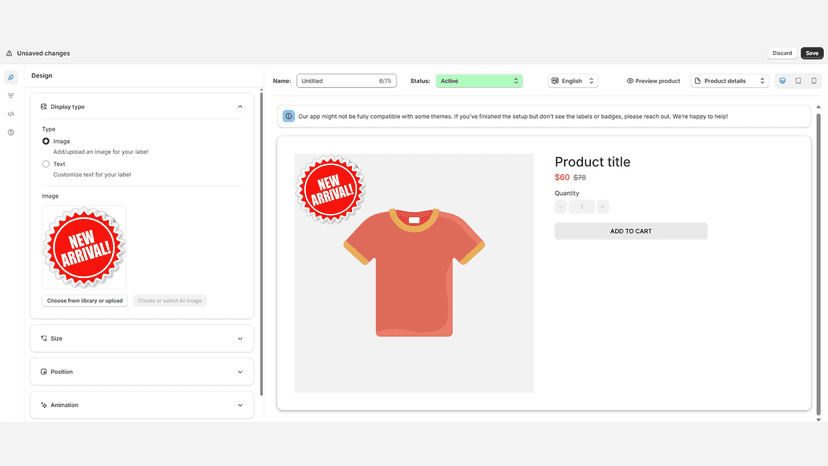Click the eye icon beside Preview product
Viewport: 828px width, 466px height.
[630, 81]
